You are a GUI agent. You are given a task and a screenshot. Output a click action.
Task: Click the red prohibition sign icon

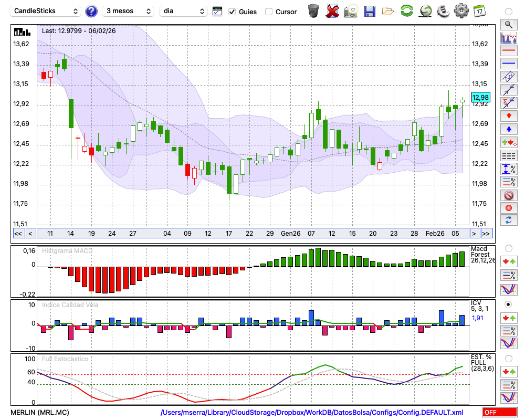508,195
